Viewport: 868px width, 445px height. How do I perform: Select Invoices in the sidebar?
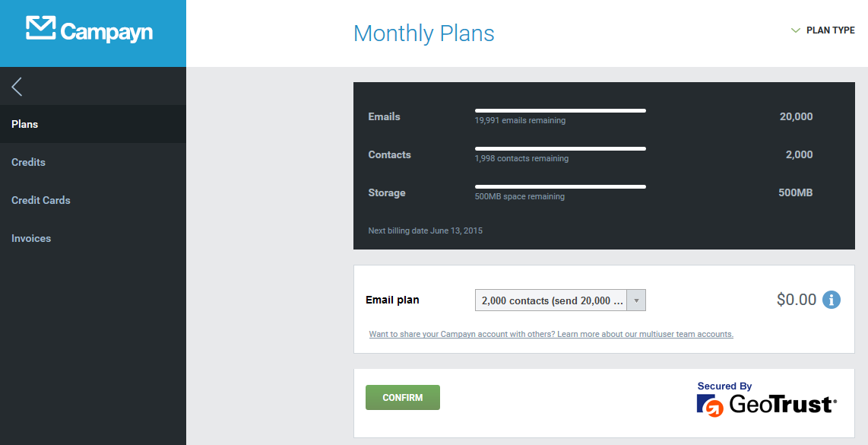(31, 238)
